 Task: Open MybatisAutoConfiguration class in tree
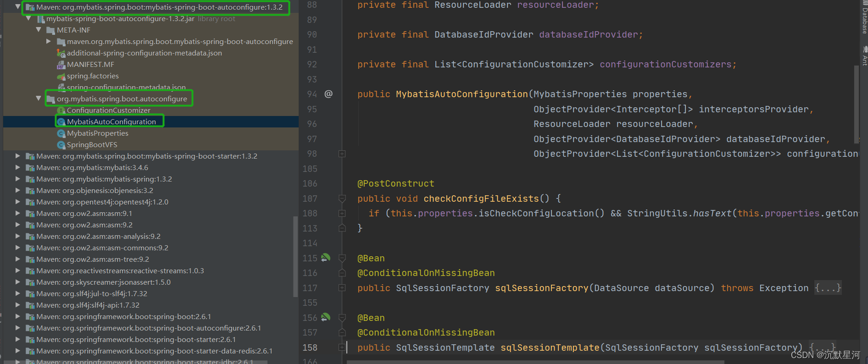111,121
